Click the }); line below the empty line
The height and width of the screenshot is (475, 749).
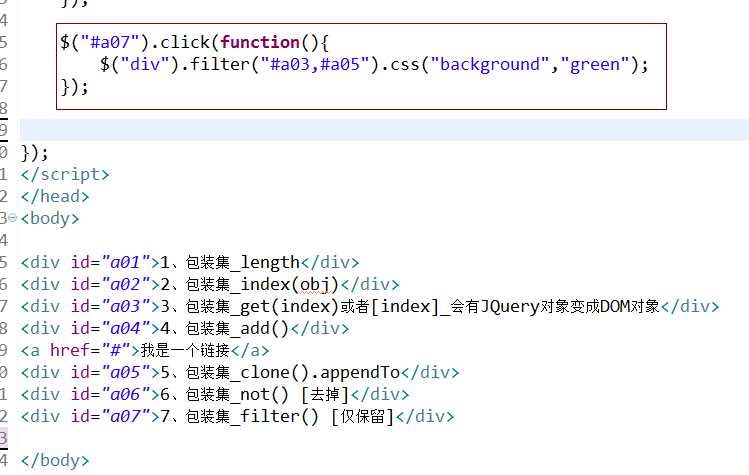34,153
